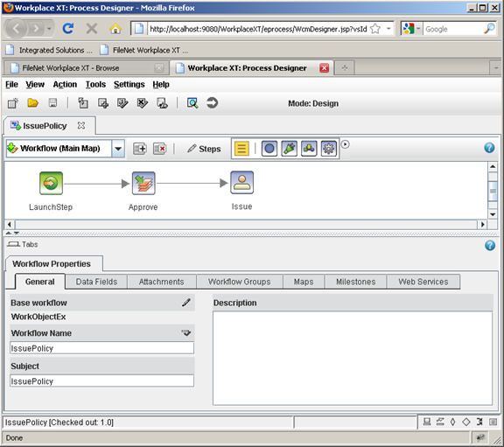504x447 pixels.
Task: Open the Tools menu
Action: point(95,85)
